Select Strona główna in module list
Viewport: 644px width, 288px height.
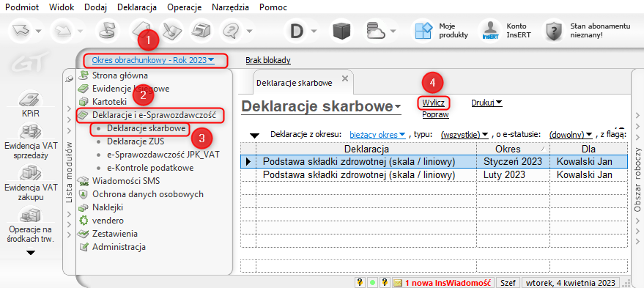pyautogui.click(x=120, y=75)
